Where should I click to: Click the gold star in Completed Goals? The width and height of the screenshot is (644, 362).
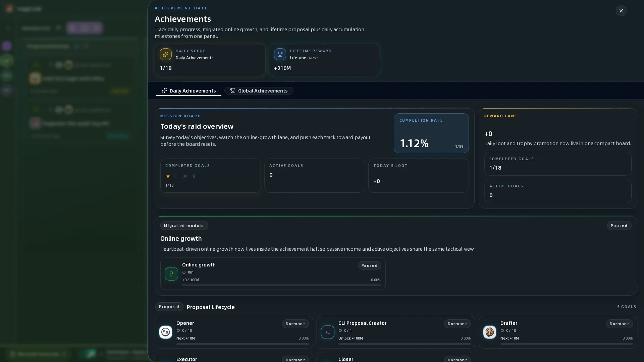tap(168, 176)
